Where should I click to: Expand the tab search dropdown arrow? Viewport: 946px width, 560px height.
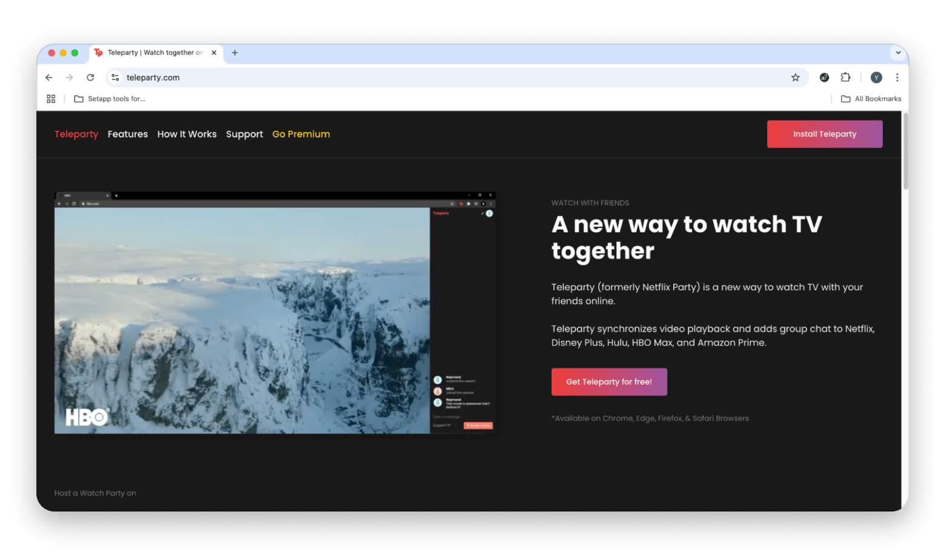pyautogui.click(x=898, y=53)
